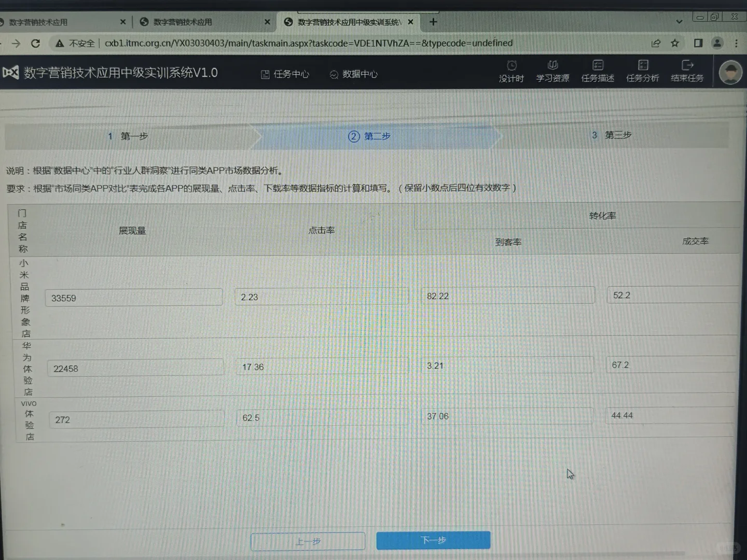Edit vivo 到客率 field with 37.06
This screenshot has height=560, width=747.
pos(507,416)
